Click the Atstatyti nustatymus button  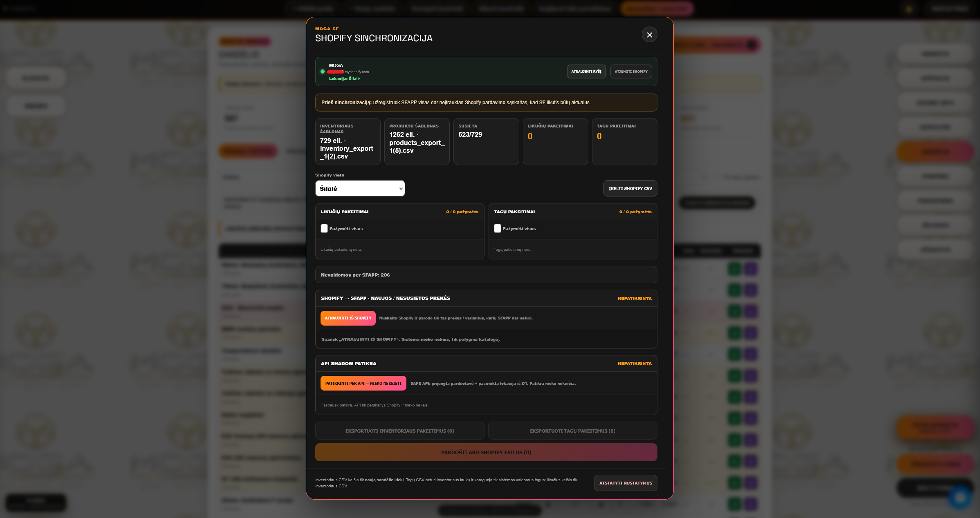click(x=626, y=483)
